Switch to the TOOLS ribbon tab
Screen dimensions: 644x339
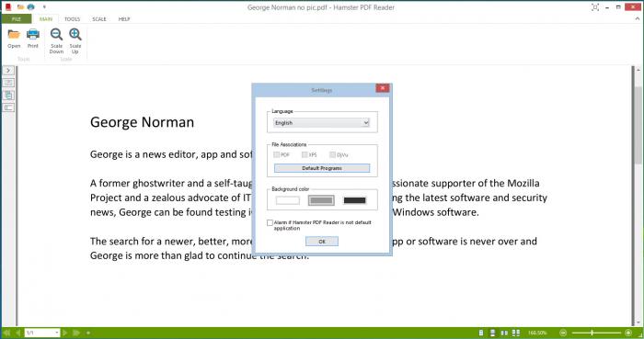coord(72,19)
